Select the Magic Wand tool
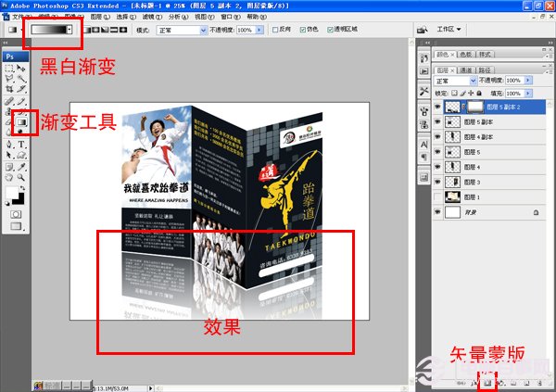 pos(21,79)
